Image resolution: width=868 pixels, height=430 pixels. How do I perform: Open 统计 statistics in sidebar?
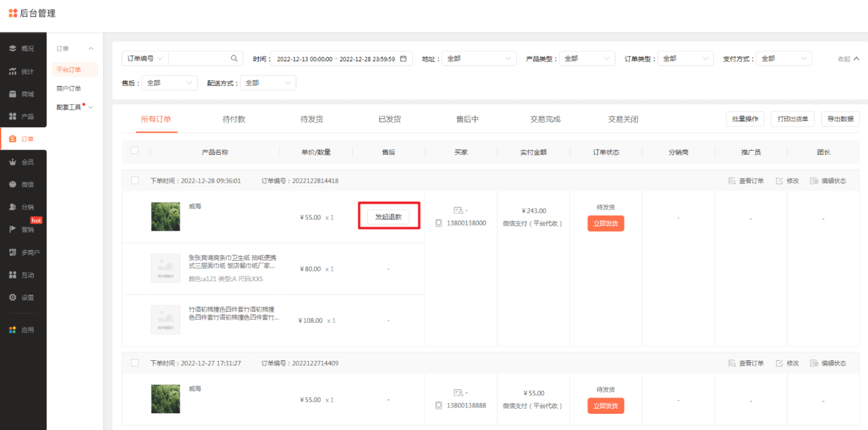[12, 72]
